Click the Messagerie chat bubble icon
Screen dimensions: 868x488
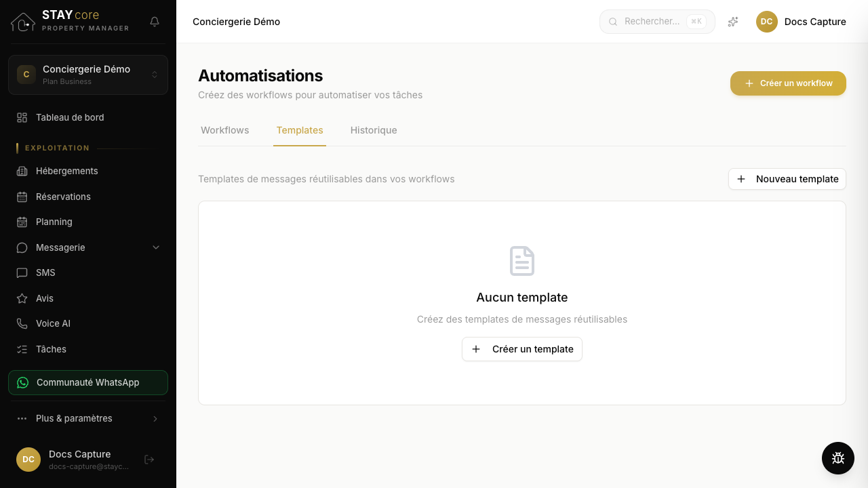click(22, 247)
